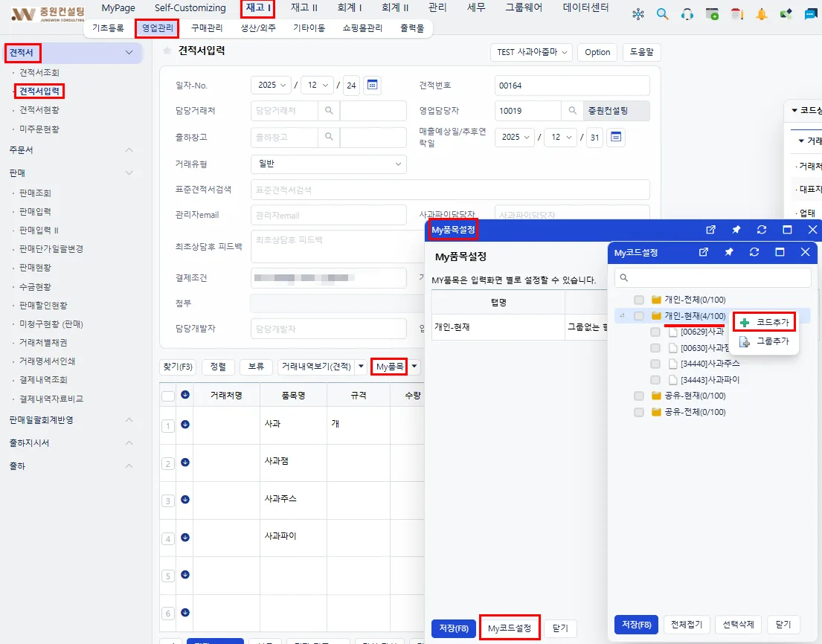Click the down-arrow icon in row 1 사과

tap(185, 425)
